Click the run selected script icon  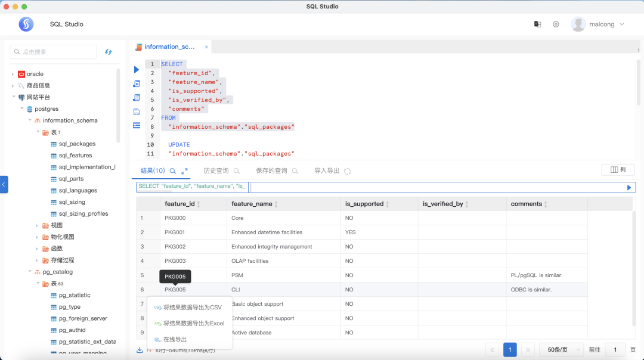(137, 83)
